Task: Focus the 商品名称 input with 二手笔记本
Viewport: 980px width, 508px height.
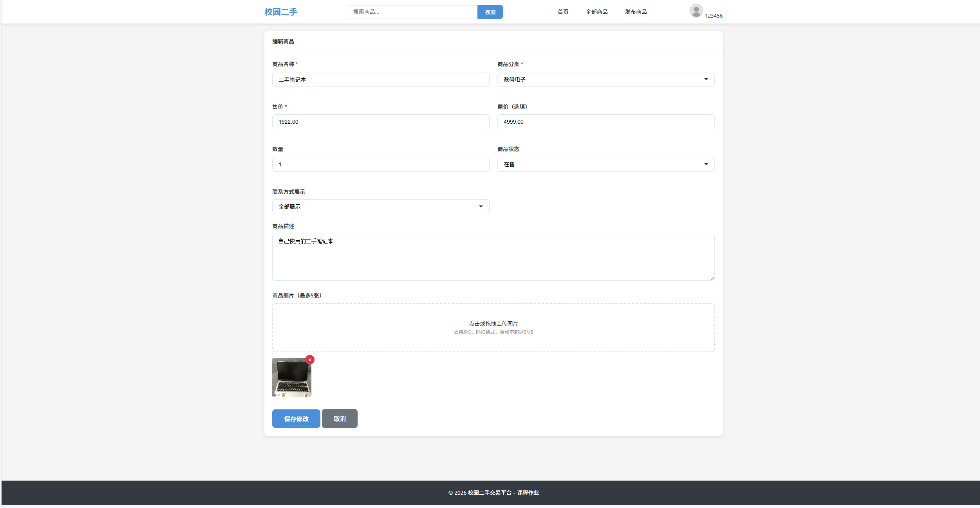Action: 380,79
